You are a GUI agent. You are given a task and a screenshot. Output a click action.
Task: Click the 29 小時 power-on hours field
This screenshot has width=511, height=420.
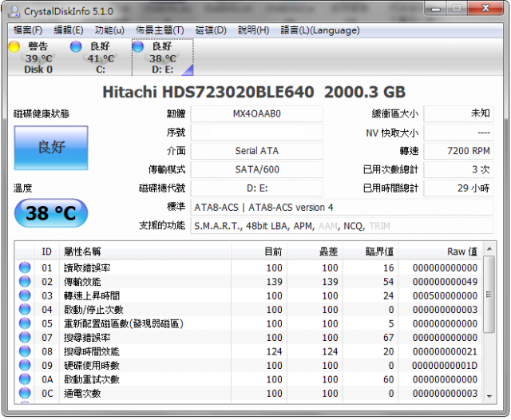(x=458, y=188)
